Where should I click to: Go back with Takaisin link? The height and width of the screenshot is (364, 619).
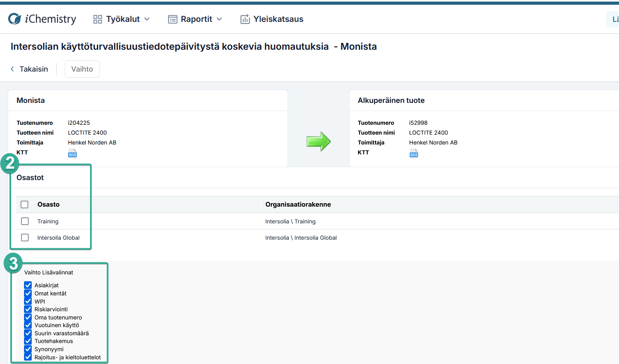[x=29, y=69]
